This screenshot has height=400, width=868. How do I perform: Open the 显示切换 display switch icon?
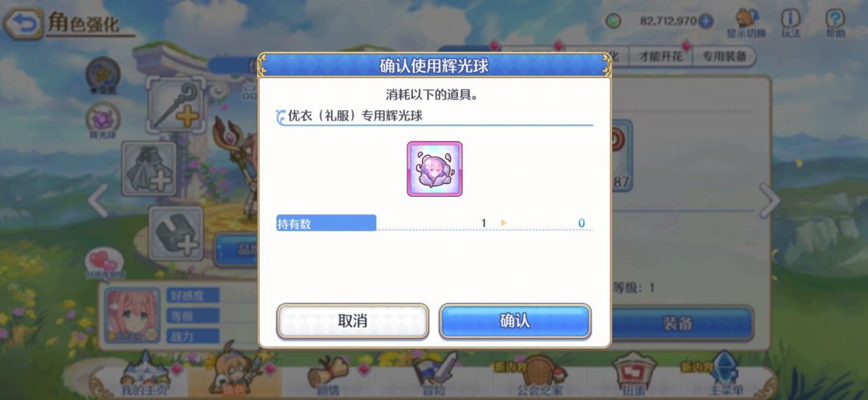[746, 23]
